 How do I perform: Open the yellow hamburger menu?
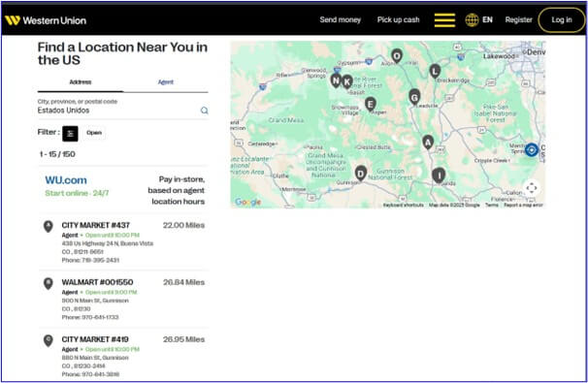tap(444, 19)
